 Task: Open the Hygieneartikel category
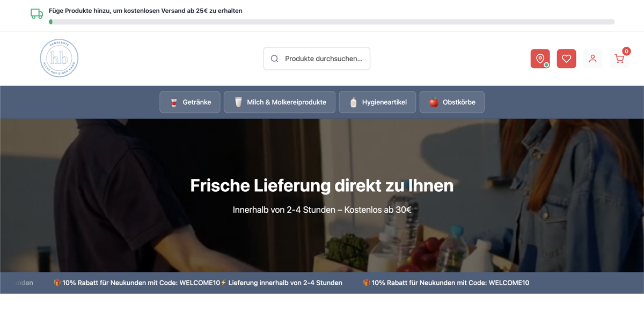(377, 102)
